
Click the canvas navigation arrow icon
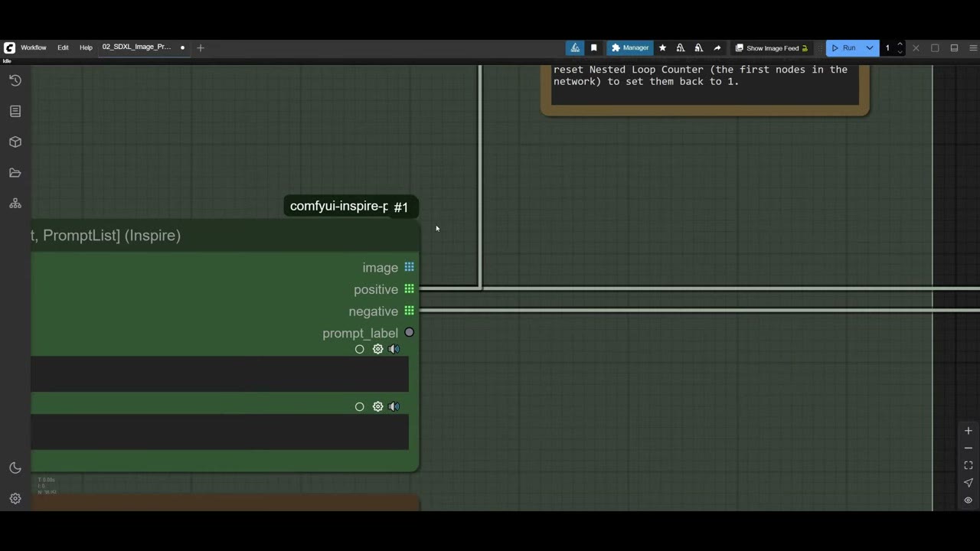pyautogui.click(x=969, y=483)
